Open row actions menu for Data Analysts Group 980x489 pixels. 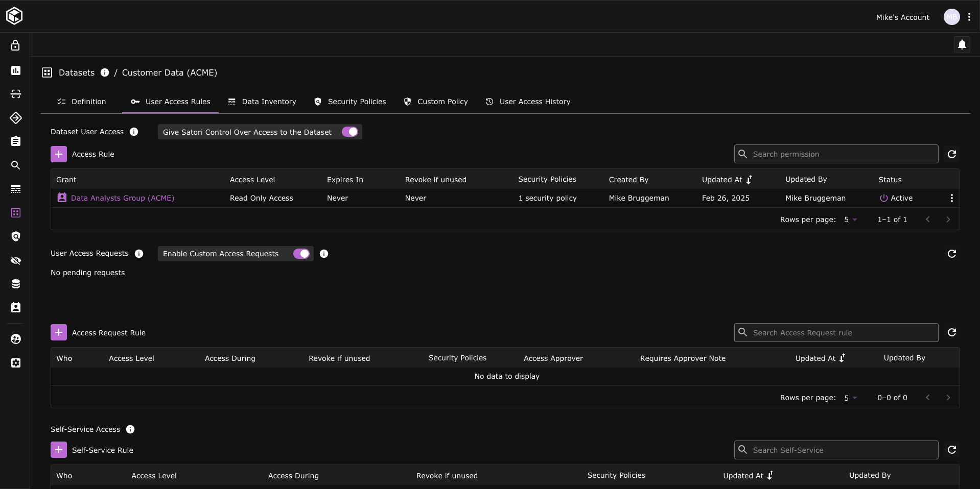pyautogui.click(x=951, y=198)
